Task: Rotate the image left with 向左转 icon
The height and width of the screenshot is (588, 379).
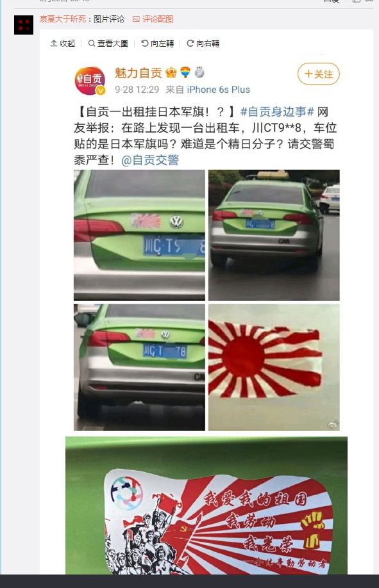Action: (145, 44)
